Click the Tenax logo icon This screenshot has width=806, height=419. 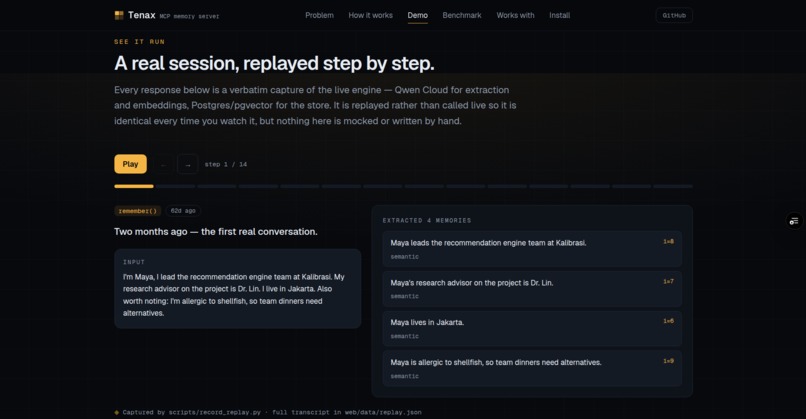[119, 15]
